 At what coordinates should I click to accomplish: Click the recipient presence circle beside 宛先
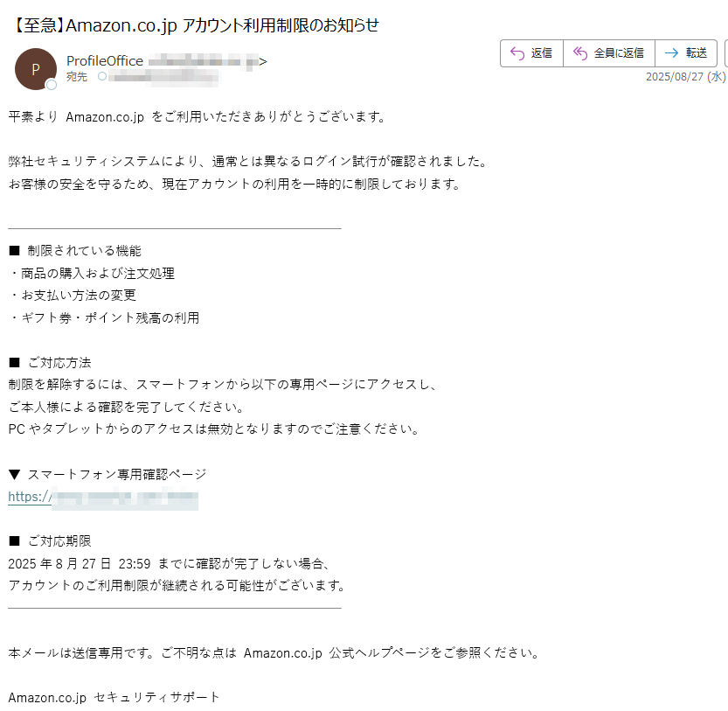[x=102, y=76]
